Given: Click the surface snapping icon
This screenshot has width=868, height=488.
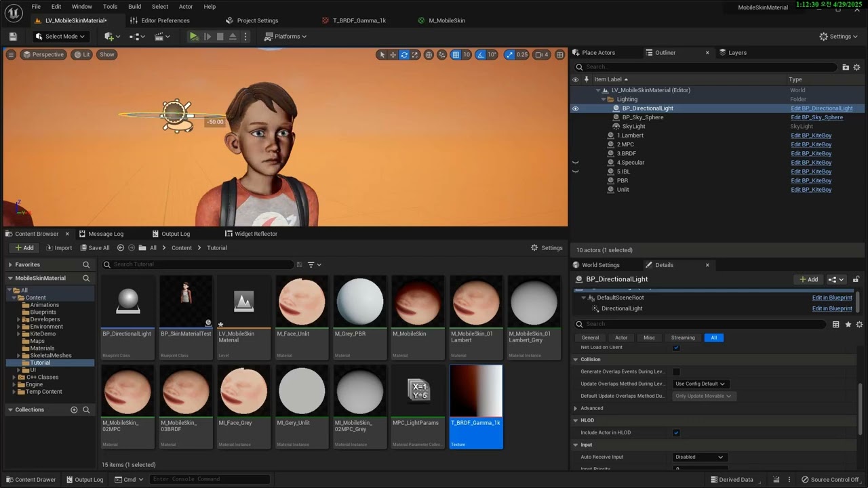Looking at the screenshot, I should click(x=442, y=55).
